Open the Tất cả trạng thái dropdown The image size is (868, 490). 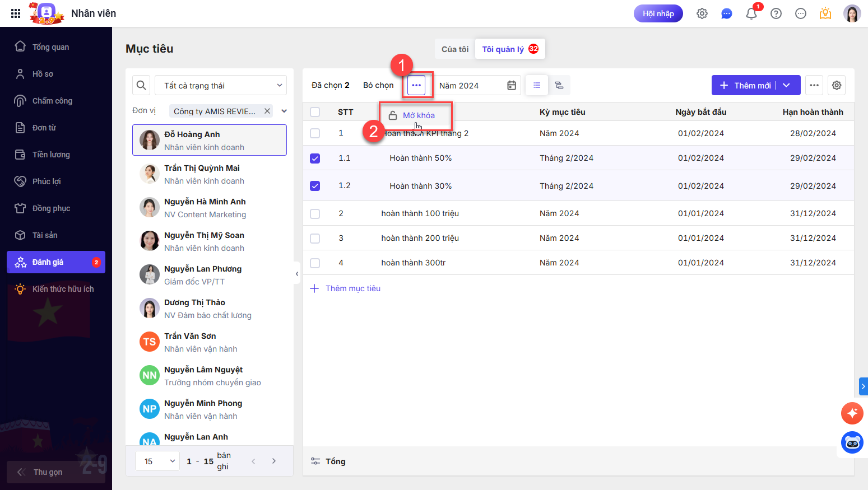[221, 85]
